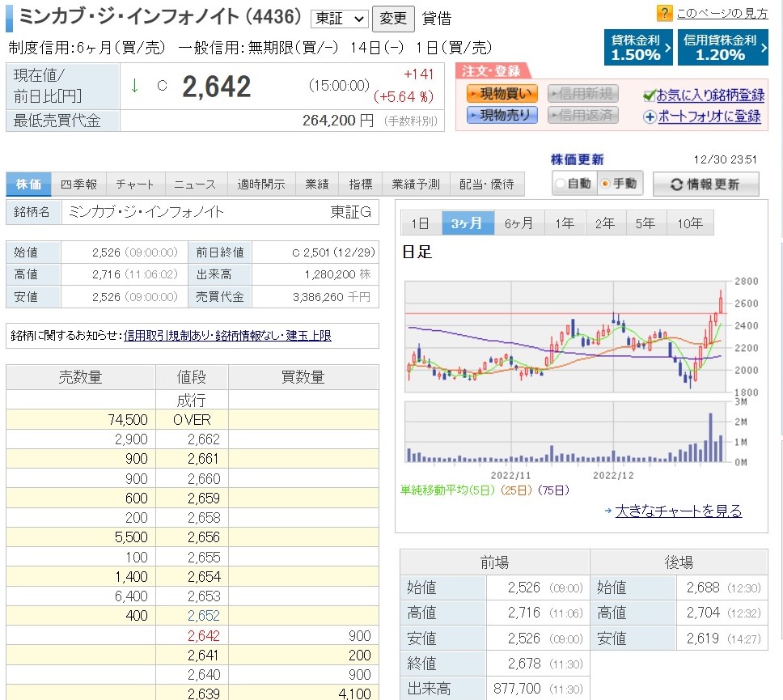Click the current price 2,642
Image resolution: width=783 pixels, height=700 pixels.
point(216,87)
